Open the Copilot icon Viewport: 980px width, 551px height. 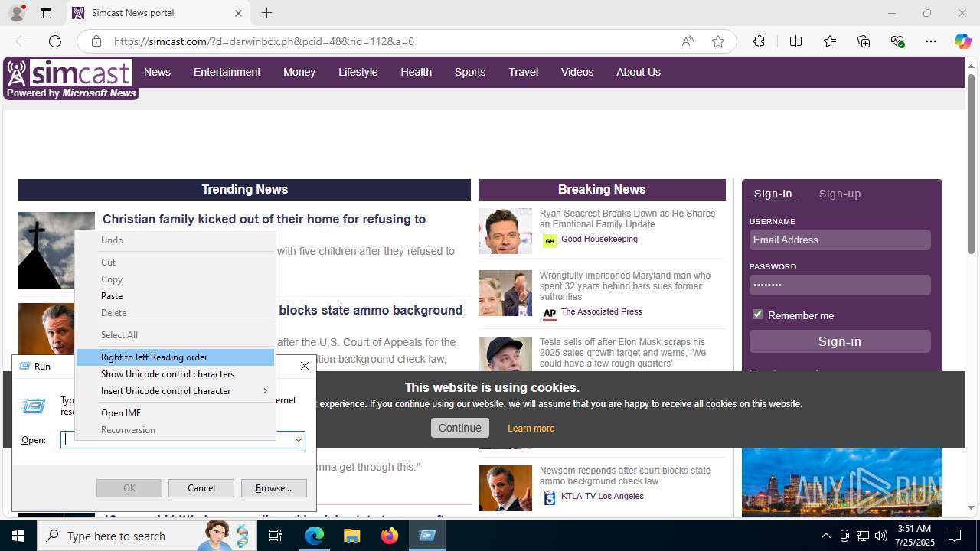(x=962, y=41)
